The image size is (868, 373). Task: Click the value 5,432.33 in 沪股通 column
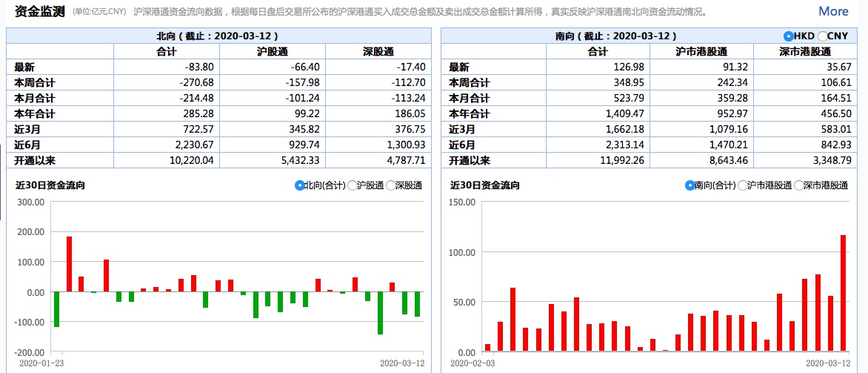click(x=300, y=161)
